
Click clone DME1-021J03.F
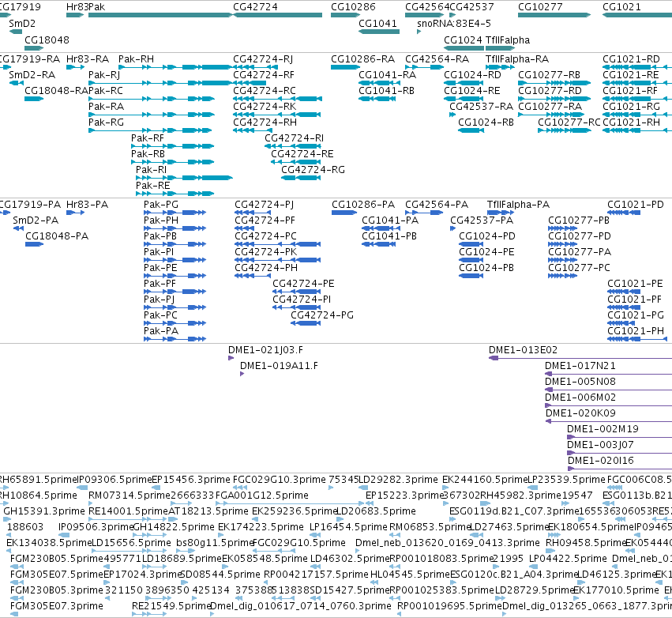point(265,350)
